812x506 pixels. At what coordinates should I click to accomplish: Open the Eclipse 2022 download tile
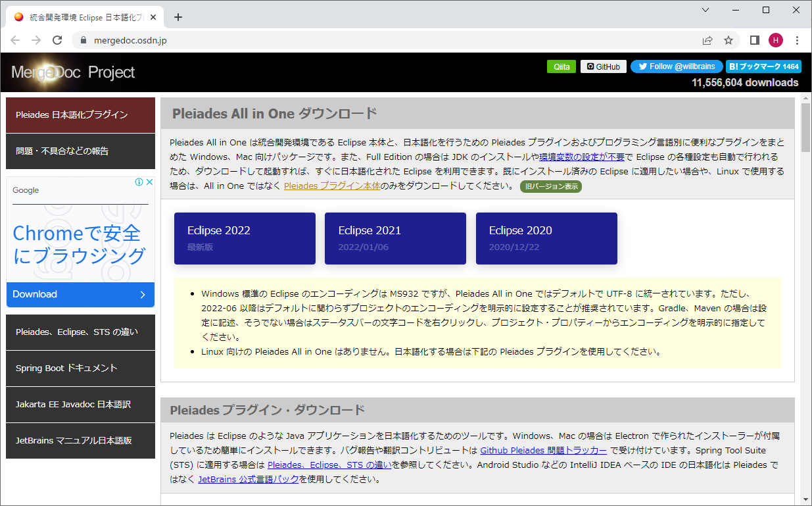pos(245,238)
